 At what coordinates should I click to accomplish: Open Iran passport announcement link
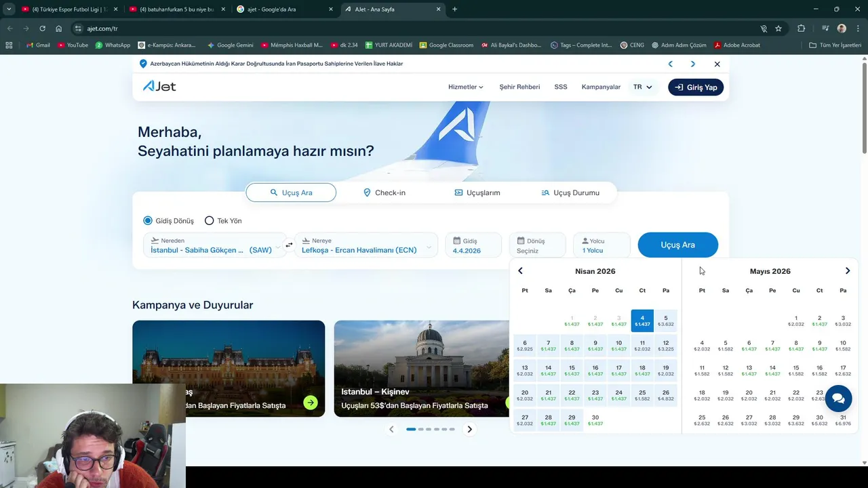(276, 64)
